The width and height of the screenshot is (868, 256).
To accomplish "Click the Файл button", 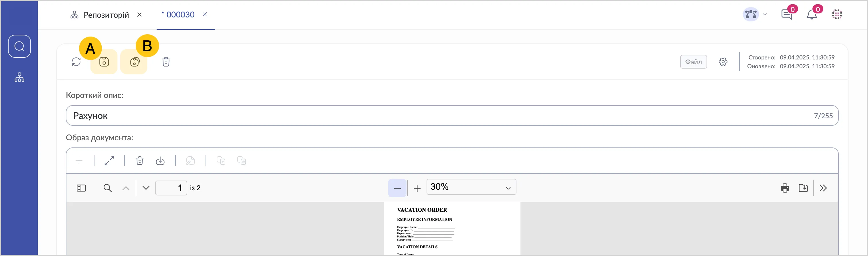I will (693, 62).
